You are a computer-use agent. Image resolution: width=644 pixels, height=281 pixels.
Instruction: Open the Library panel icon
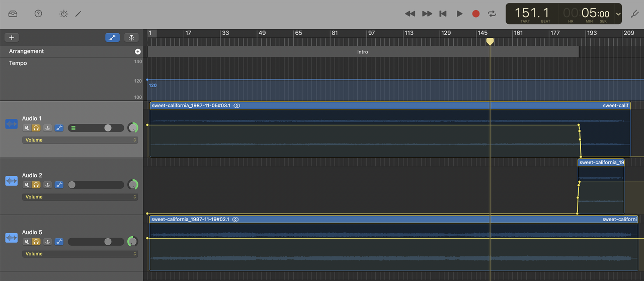point(13,14)
